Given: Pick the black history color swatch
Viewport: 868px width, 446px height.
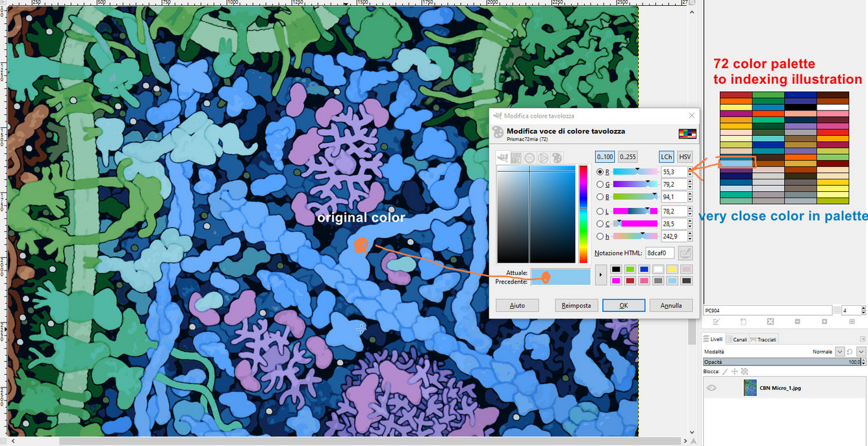Looking at the screenshot, I should click(x=616, y=269).
